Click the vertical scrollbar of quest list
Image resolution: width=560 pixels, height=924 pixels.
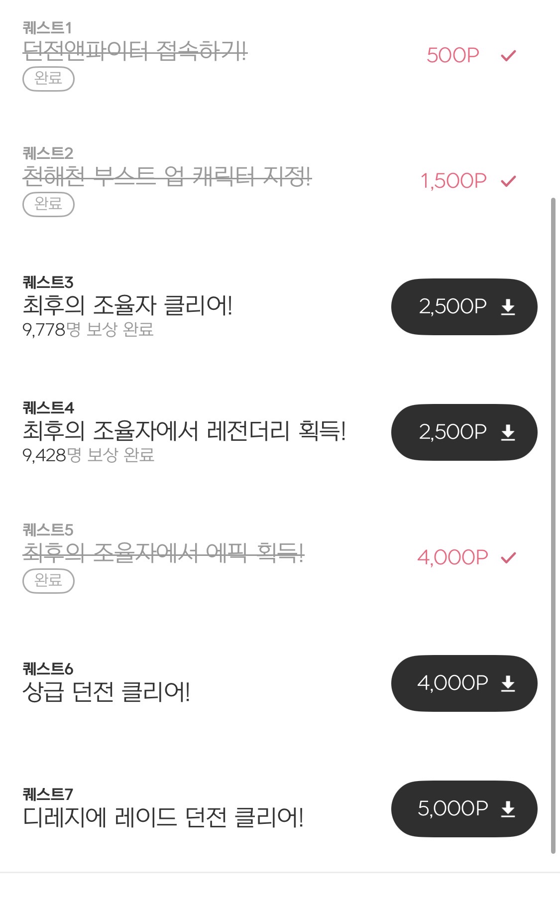click(x=553, y=526)
